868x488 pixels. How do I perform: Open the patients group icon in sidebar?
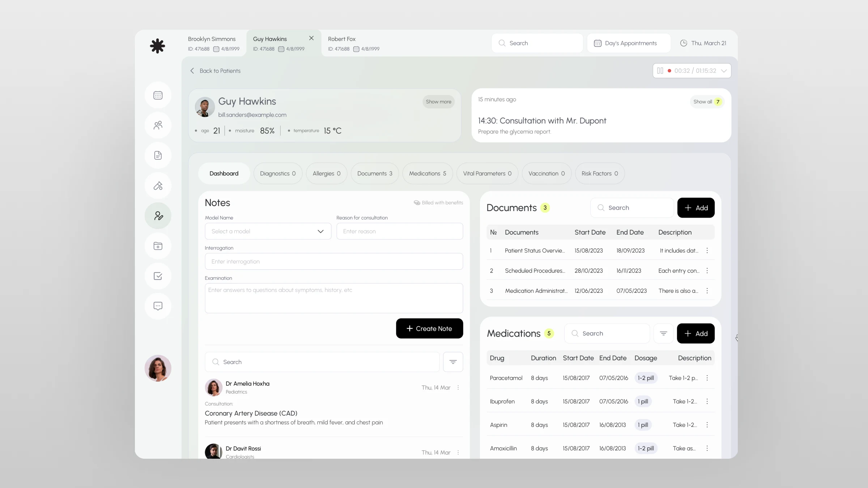[x=158, y=125]
